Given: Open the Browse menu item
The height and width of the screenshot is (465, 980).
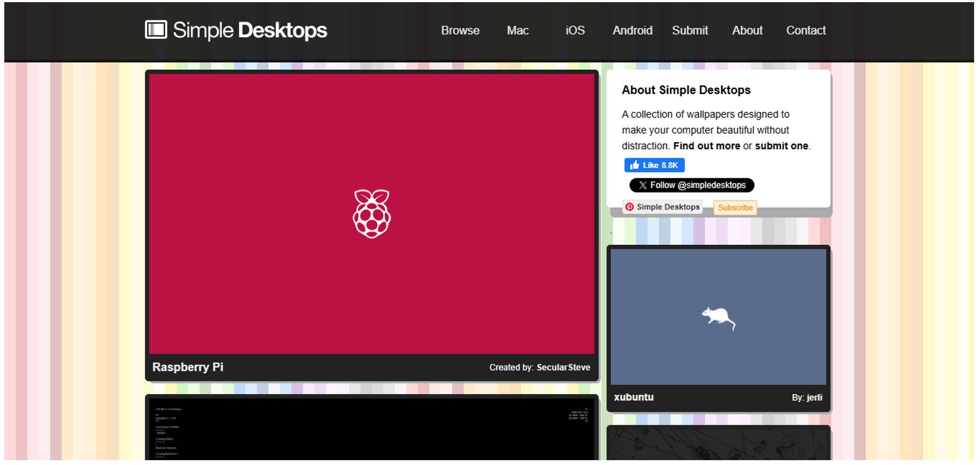Looking at the screenshot, I should (x=460, y=31).
